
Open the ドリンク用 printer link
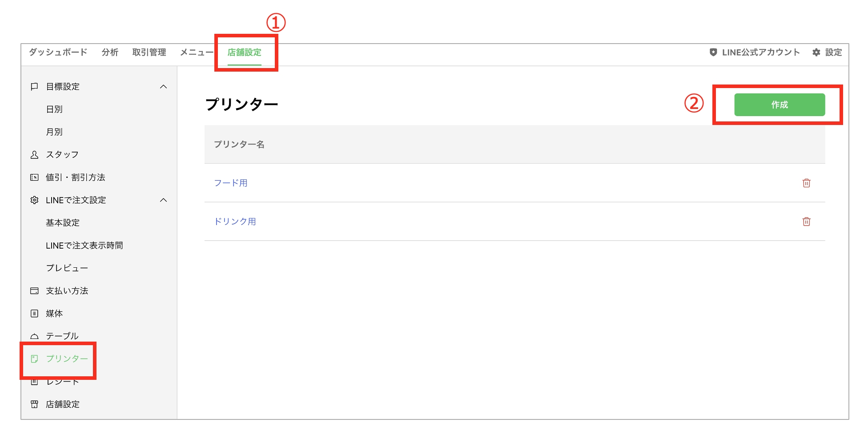[235, 222]
